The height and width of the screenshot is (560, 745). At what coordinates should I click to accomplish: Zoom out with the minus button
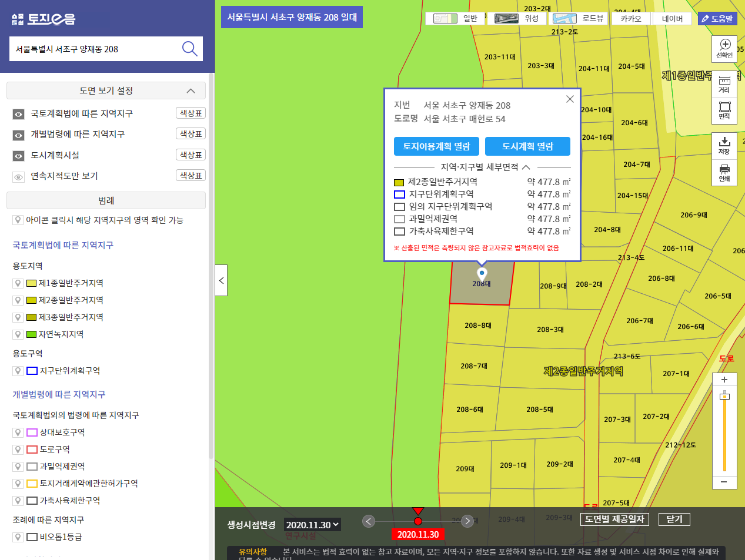pos(724,482)
